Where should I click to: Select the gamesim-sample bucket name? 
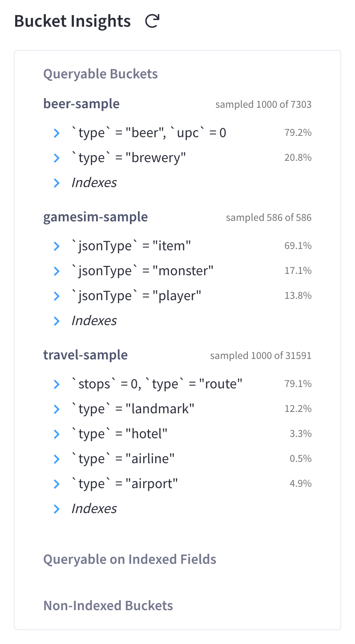[96, 217]
